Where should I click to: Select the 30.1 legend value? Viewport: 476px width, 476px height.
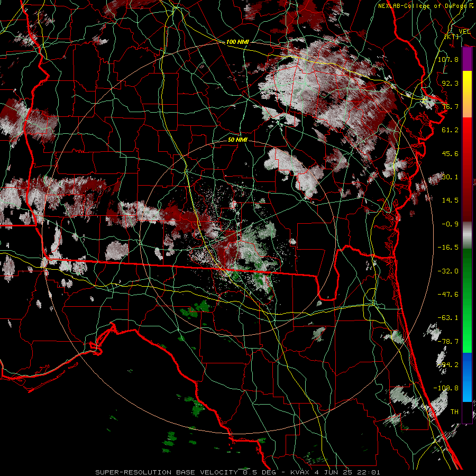click(450, 177)
